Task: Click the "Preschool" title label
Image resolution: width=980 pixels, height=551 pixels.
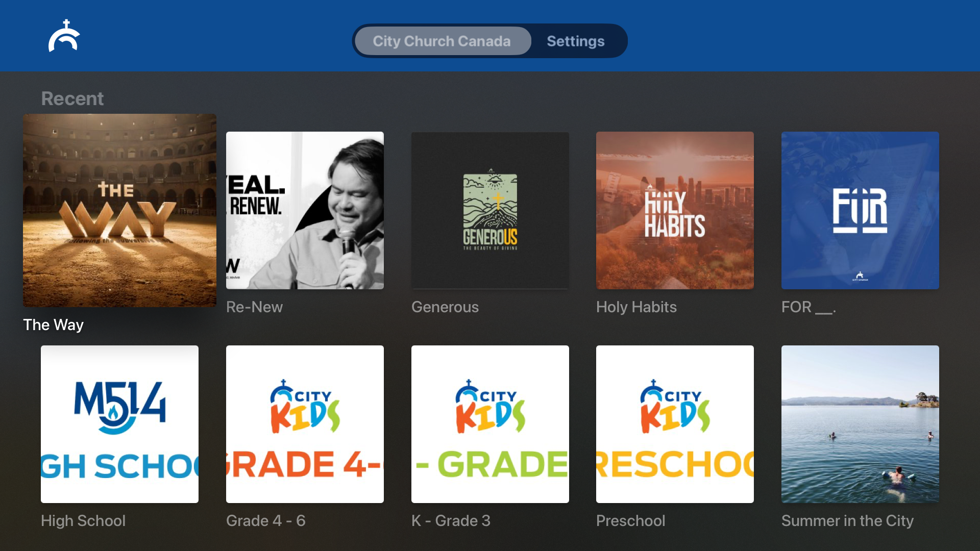Action: tap(631, 521)
